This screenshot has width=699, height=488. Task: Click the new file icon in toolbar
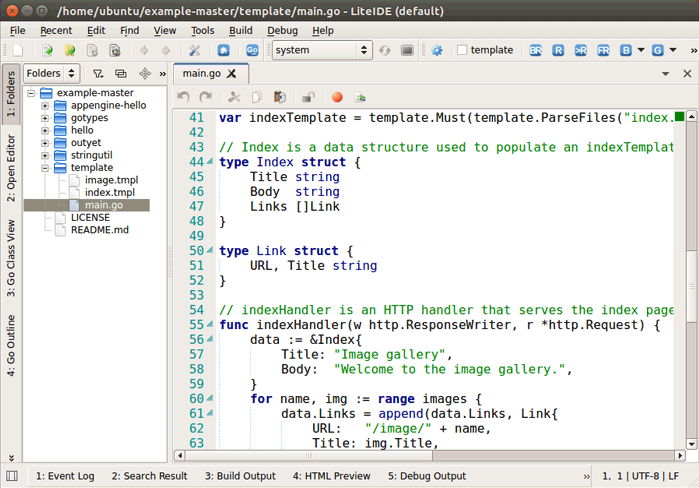click(17, 50)
